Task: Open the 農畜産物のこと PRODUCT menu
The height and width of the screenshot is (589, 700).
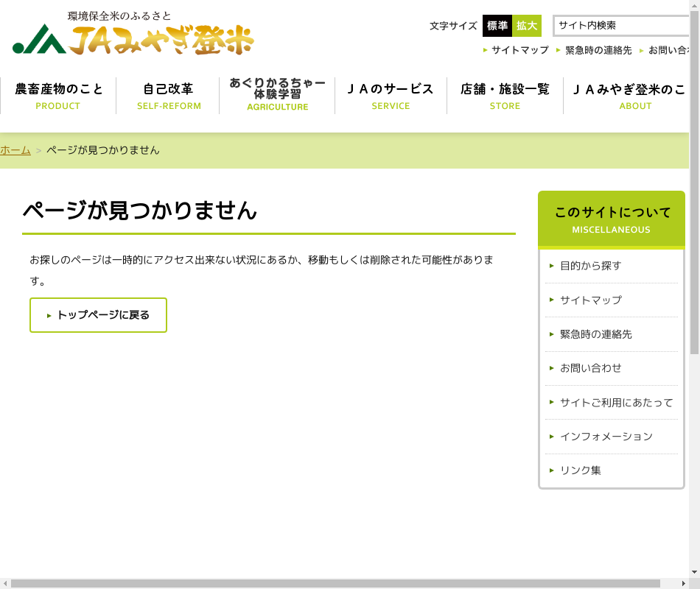Action: tap(58, 96)
